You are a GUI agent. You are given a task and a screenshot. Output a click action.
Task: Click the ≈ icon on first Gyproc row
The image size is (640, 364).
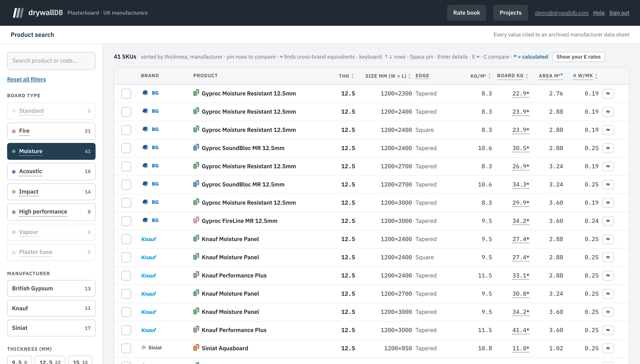[x=608, y=93]
